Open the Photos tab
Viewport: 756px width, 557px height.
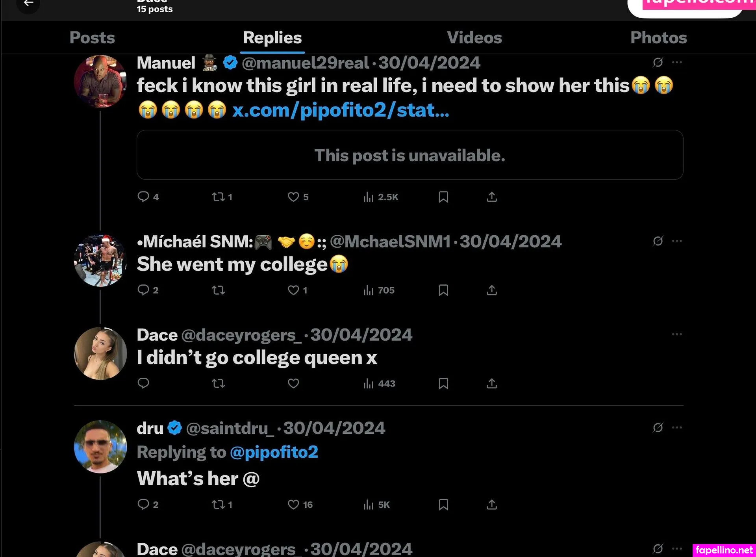click(x=658, y=38)
